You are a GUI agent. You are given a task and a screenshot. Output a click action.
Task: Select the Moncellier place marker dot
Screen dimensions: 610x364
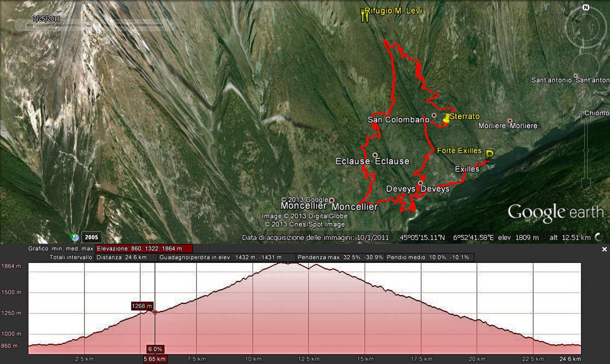coord(332,200)
